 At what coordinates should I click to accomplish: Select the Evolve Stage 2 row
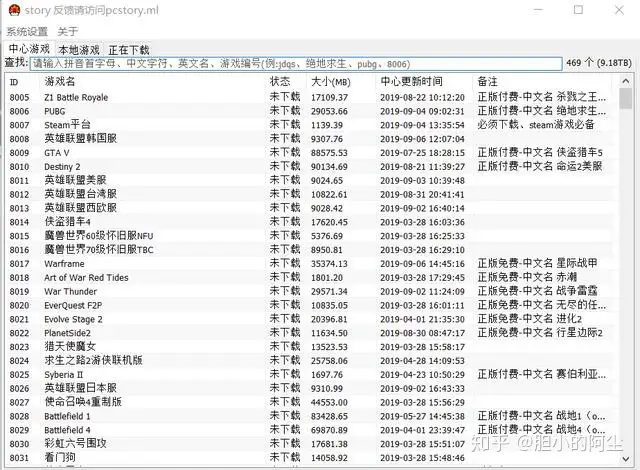[309, 319]
